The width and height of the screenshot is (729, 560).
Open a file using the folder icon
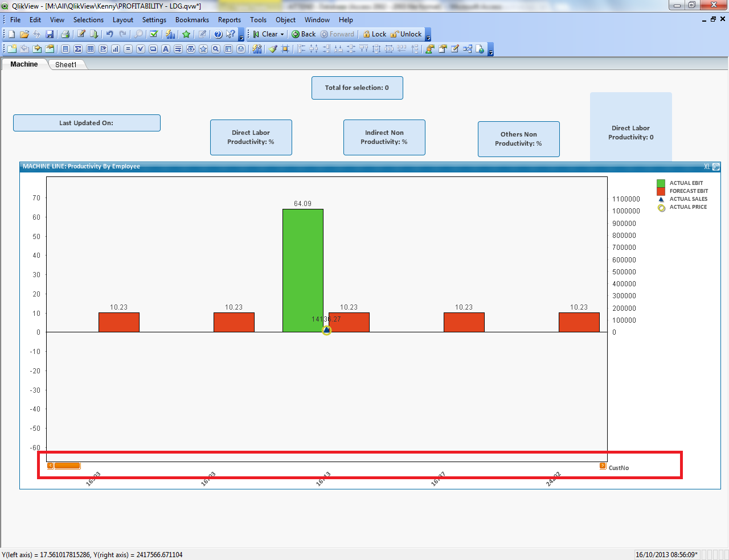(24, 34)
